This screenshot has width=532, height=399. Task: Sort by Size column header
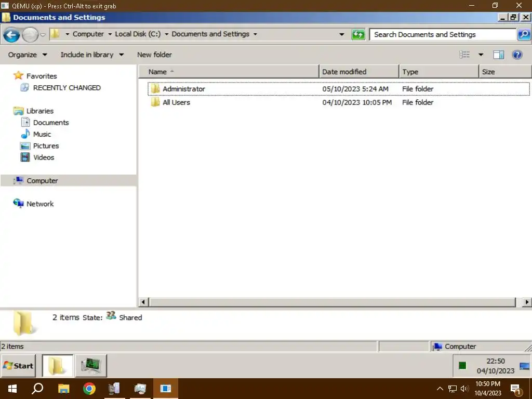[x=505, y=72]
